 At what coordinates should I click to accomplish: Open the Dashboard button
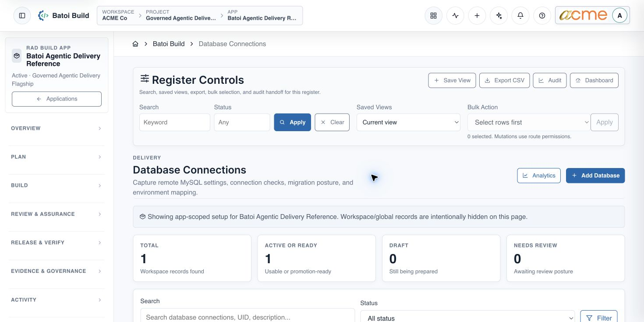[x=594, y=80]
